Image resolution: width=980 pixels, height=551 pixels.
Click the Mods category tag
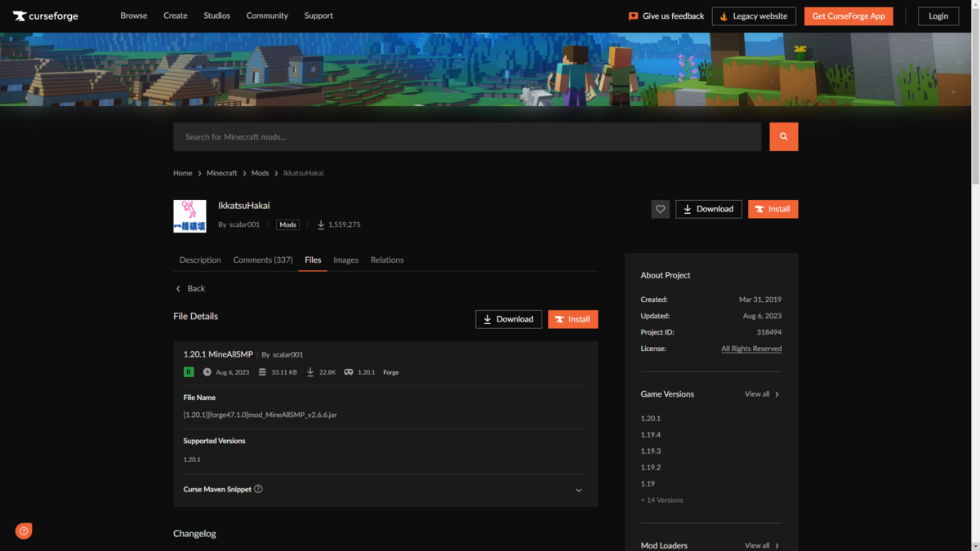(287, 224)
